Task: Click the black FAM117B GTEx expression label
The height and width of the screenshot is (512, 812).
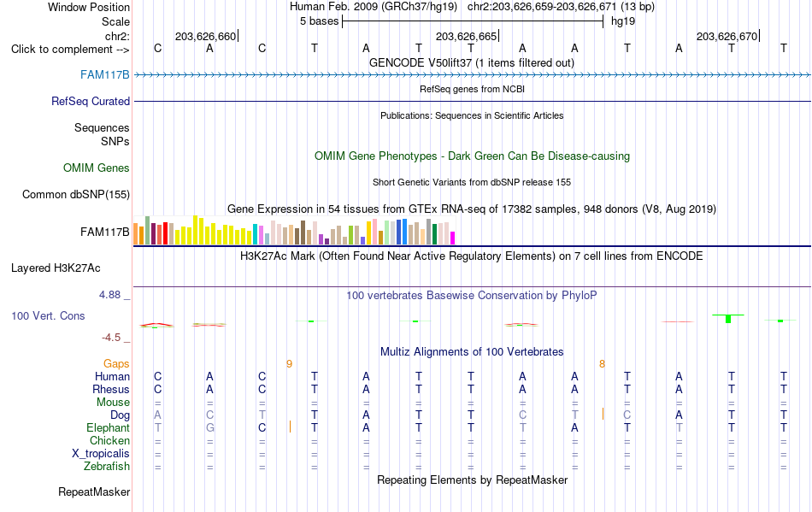Action: [x=104, y=232]
